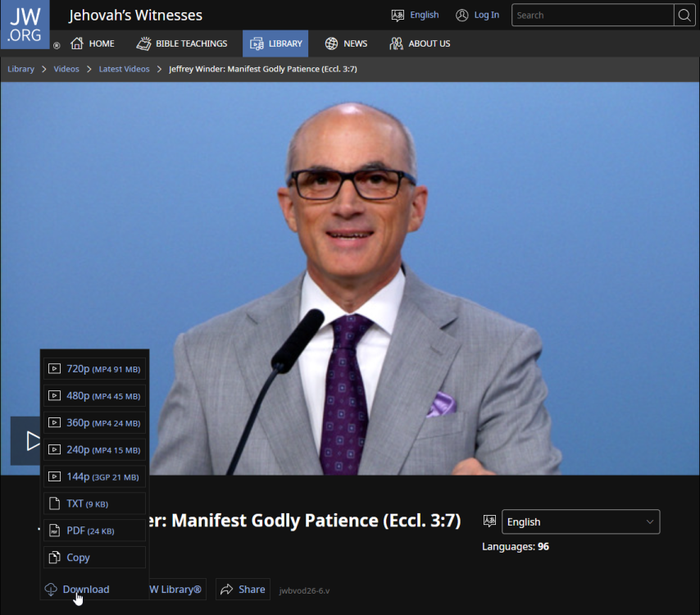Click the BIBLE TEACHINGS book icon
This screenshot has width=700, height=615.
tap(143, 43)
